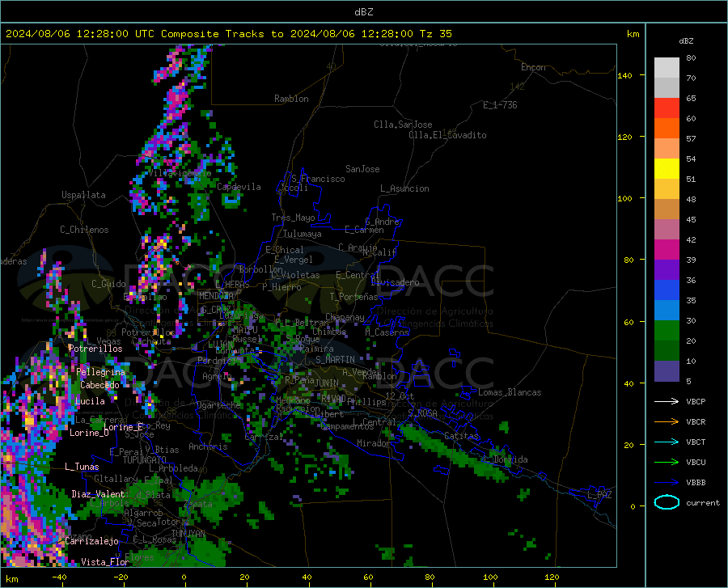Click the 'L_PAZ' map label
The width and height of the screenshot is (728, 588).
coord(599,495)
